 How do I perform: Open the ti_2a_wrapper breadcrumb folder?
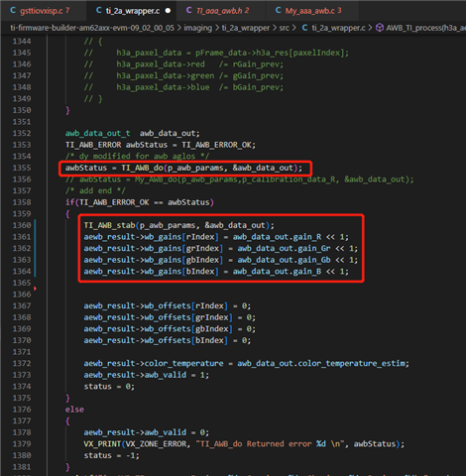tap(246, 28)
